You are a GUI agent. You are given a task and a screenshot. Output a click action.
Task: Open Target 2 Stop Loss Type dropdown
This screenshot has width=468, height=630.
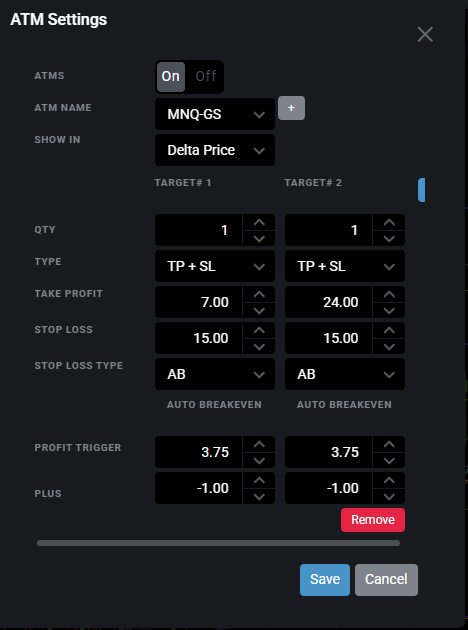(x=345, y=374)
